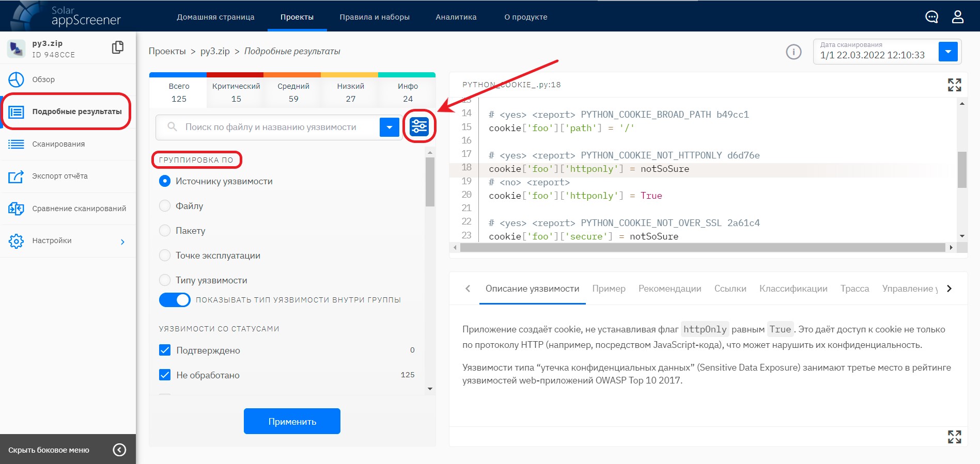Open Сравнение сканирований in the sidebar
The height and width of the screenshot is (464, 980).
point(68,209)
